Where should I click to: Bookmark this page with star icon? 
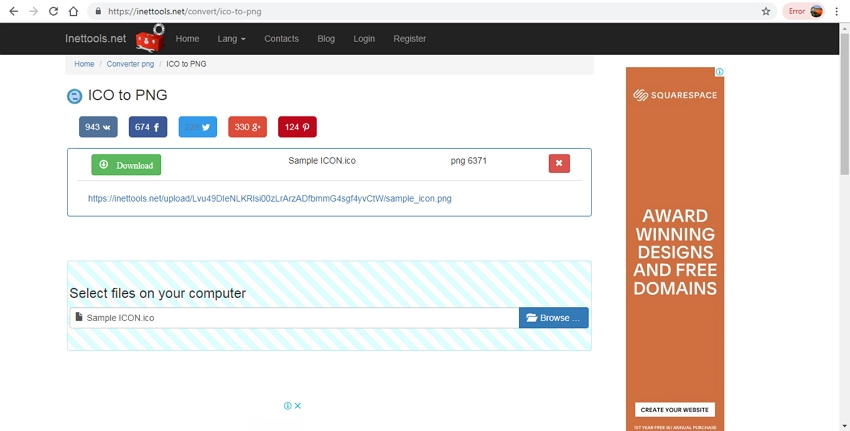[766, 11]
